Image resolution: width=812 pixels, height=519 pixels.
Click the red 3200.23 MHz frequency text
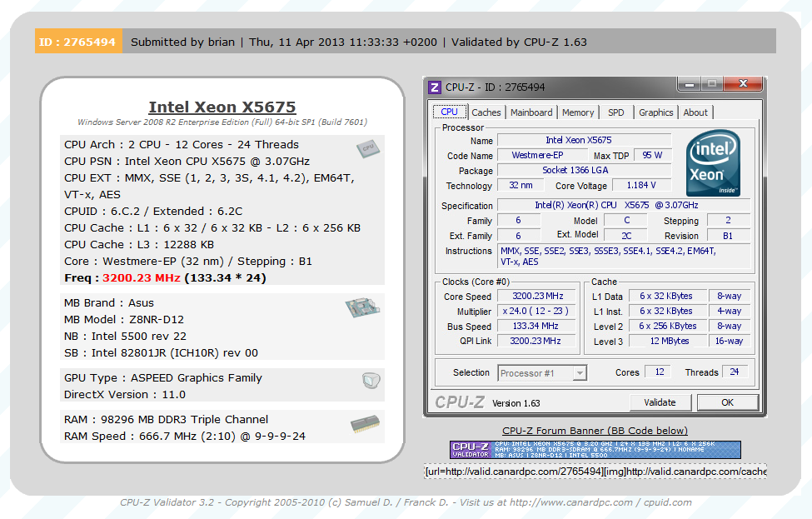tap(142, 277)
